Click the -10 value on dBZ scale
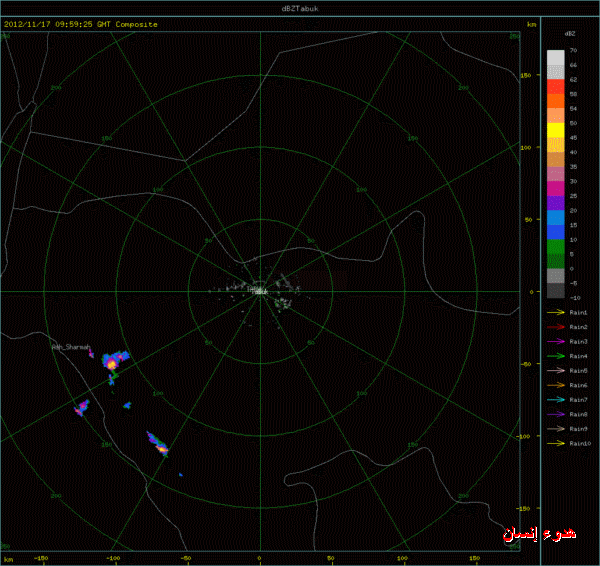The height and width of the screenshot is (566, 600). click(575, 298)
